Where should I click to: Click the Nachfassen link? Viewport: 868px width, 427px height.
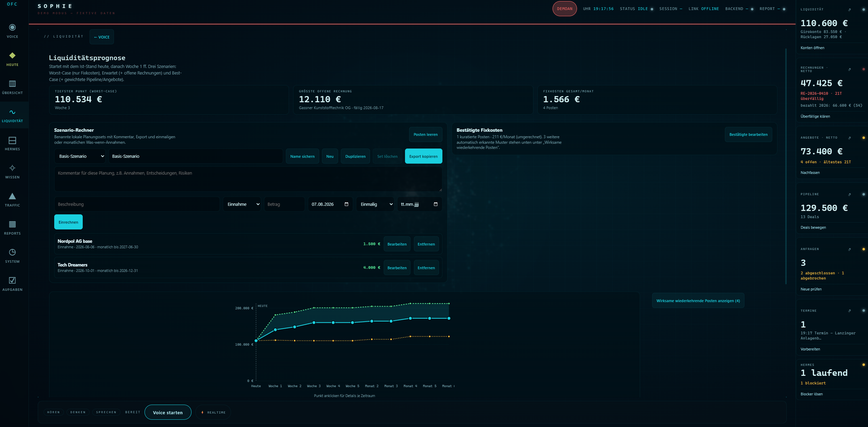point(810,173)
